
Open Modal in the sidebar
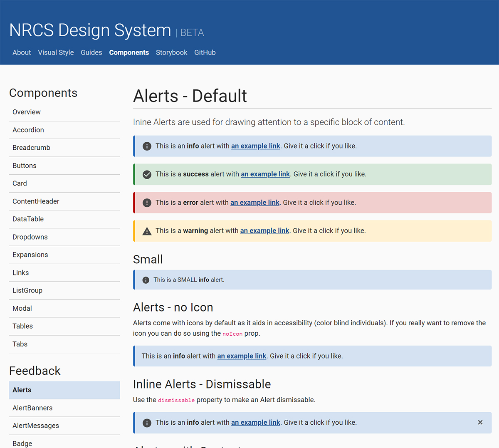(64, 309)
